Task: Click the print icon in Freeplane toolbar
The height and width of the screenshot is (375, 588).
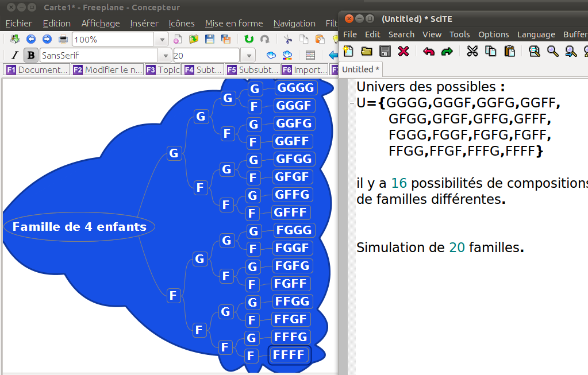Action: point(63,40)
